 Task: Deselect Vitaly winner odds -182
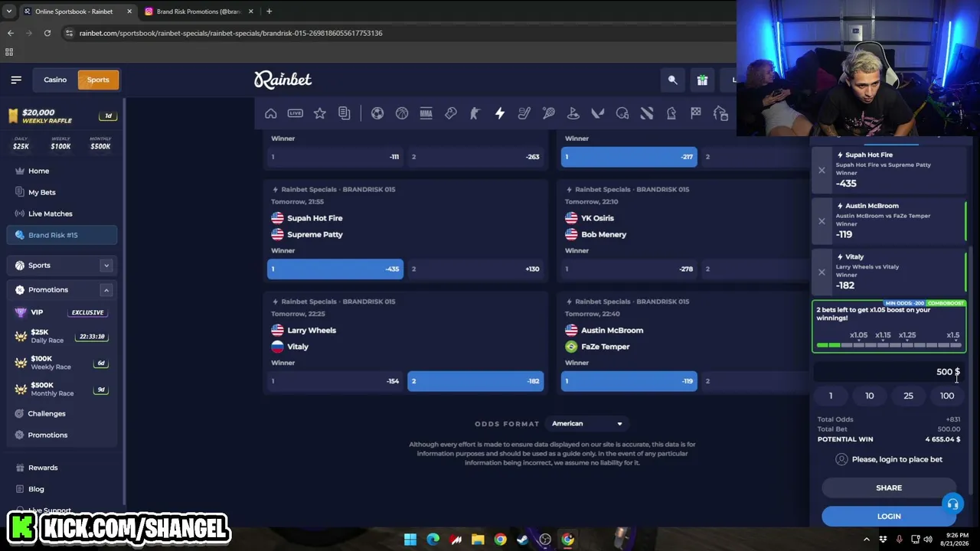475,381
